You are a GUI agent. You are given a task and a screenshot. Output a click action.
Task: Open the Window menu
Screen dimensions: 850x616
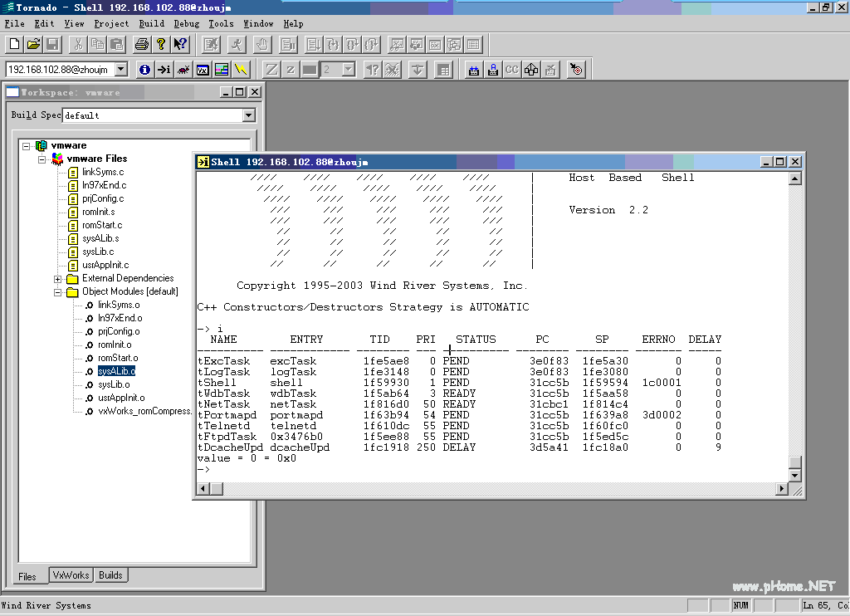(x=259, y=23)
